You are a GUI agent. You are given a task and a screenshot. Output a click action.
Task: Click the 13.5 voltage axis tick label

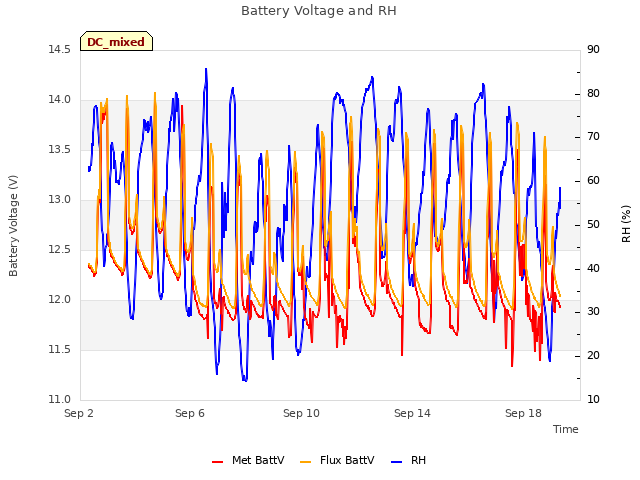[x=59, y=150]
